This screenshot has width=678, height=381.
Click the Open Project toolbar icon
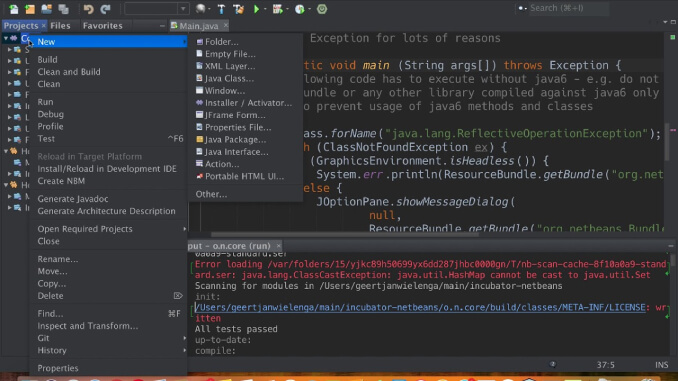click(46, 9)
